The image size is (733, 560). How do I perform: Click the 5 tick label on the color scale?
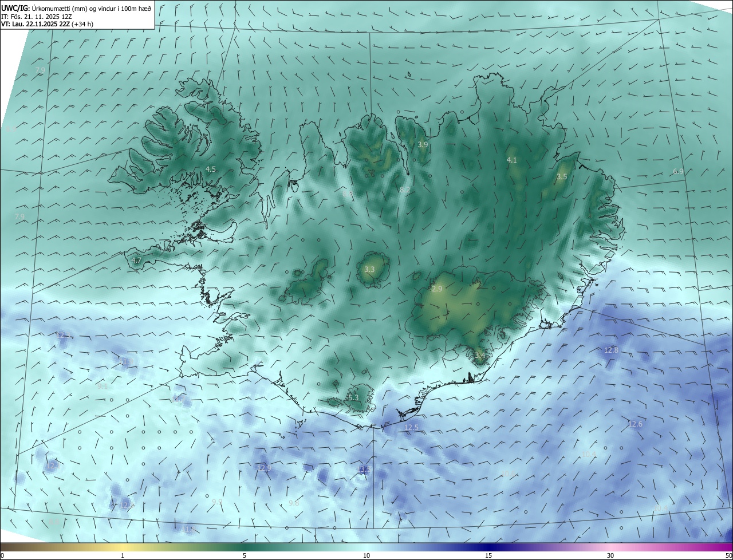[x=245, y=555]
